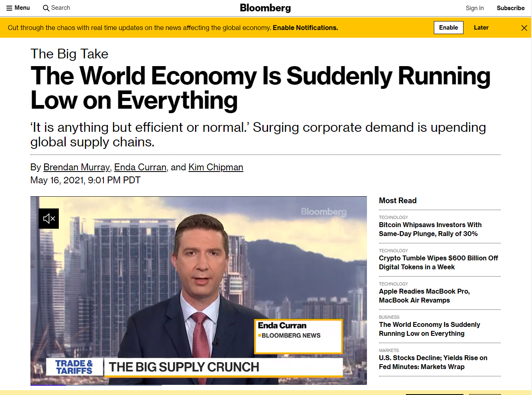Close the yellow notification banner

point(524,28)
